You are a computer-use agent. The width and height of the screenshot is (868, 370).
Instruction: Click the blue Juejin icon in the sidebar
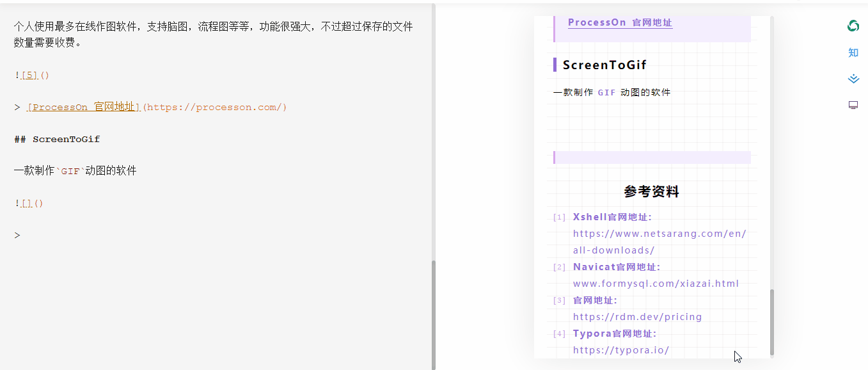pyautogui.click(x=853, y=78)
